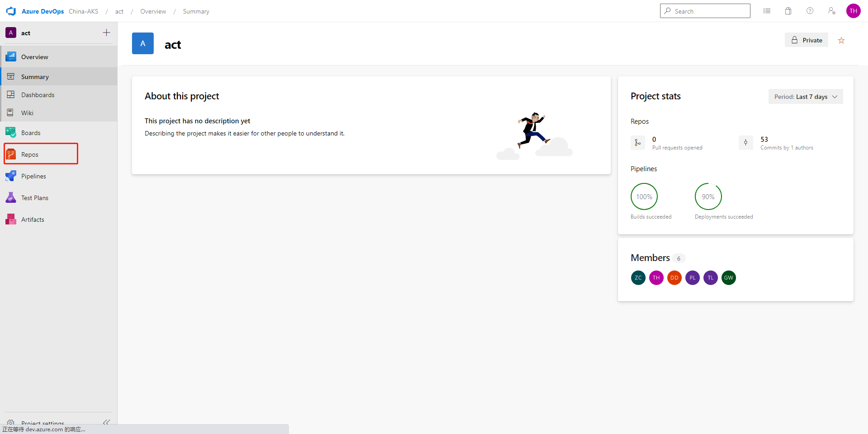Select member avatar TL
This screenshot has height=434, width=868.
coord(711,278)
